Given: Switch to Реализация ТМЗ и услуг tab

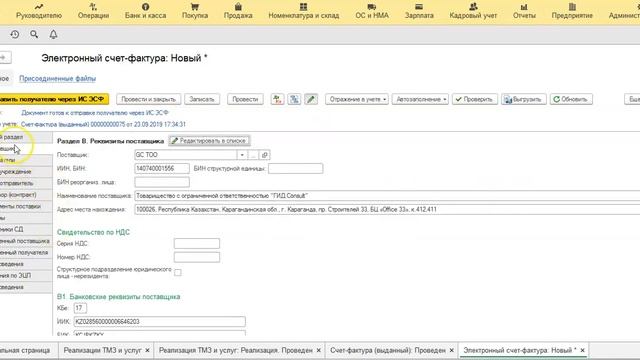Looking at the screenshot, I should click(x=102, y=350).
